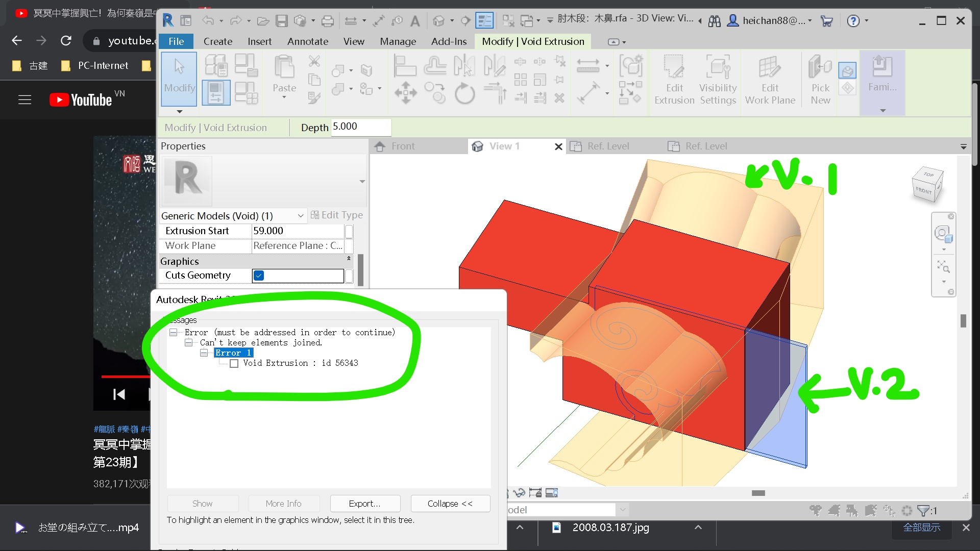The height and width of the screenshot is (551, 980).
Task: Click Collapse in the warning dialog
Action: pyautogui.click(x=450, y=504)
